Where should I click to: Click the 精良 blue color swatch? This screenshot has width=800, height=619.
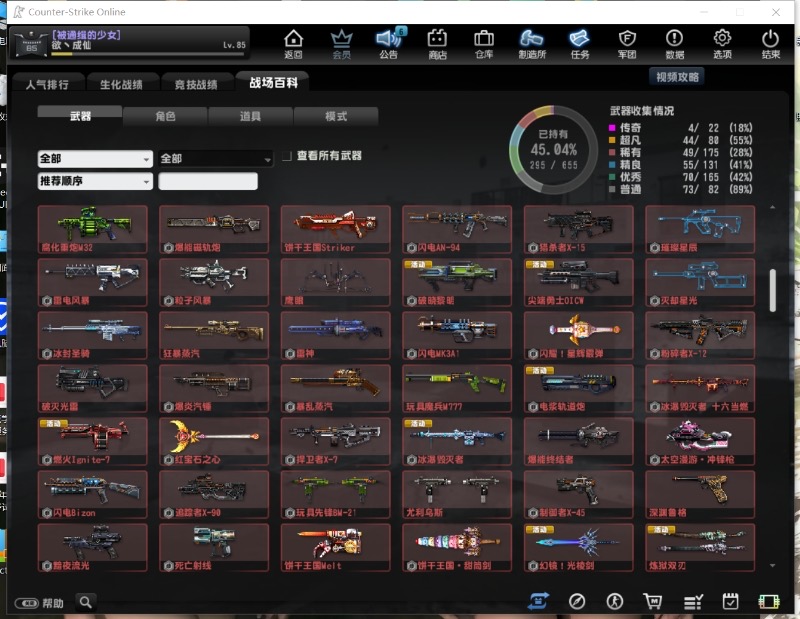(612, 165)
